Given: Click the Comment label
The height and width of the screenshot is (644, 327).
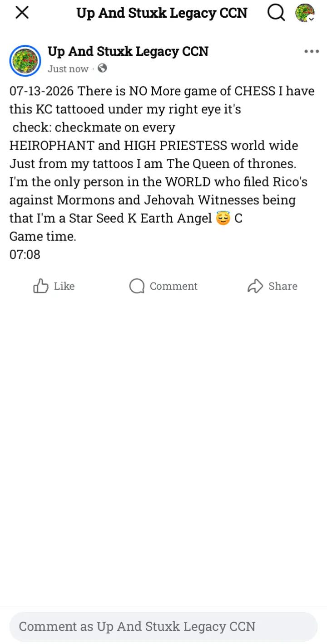Looking at the screenshot, I should 173,286.
